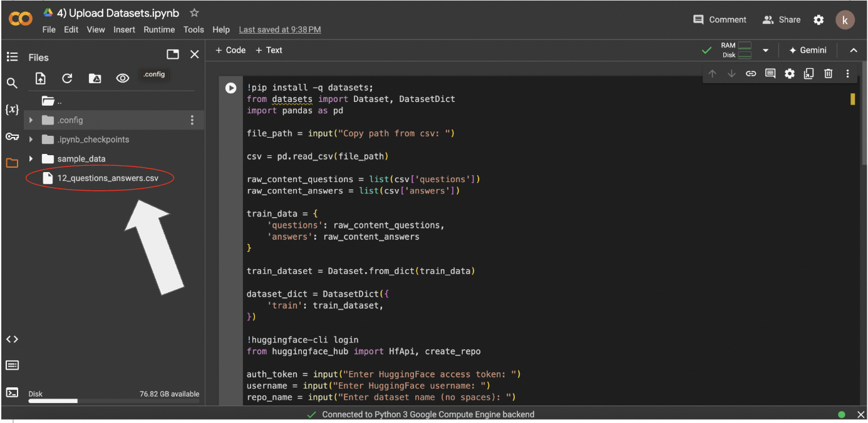Click the Mount Drive icon

[95, 78]
